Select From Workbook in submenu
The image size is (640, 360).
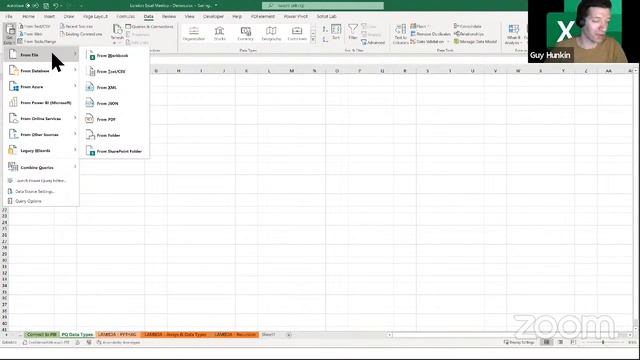coord(114,56)
